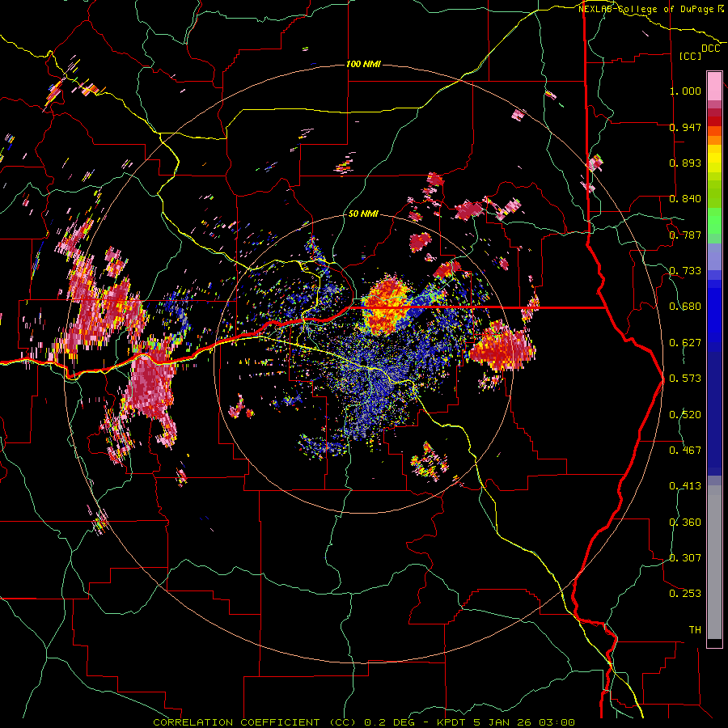Click the 0.573 scale value
The width and height of the screenshot is (728, 728).
pos(685,379)
